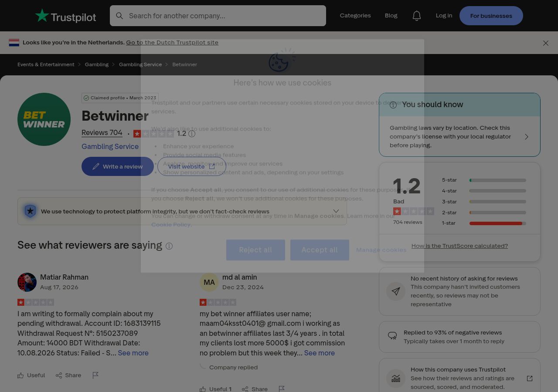Click Claimed profile March 2023 badge
The image size is (558, 392).
120,98
